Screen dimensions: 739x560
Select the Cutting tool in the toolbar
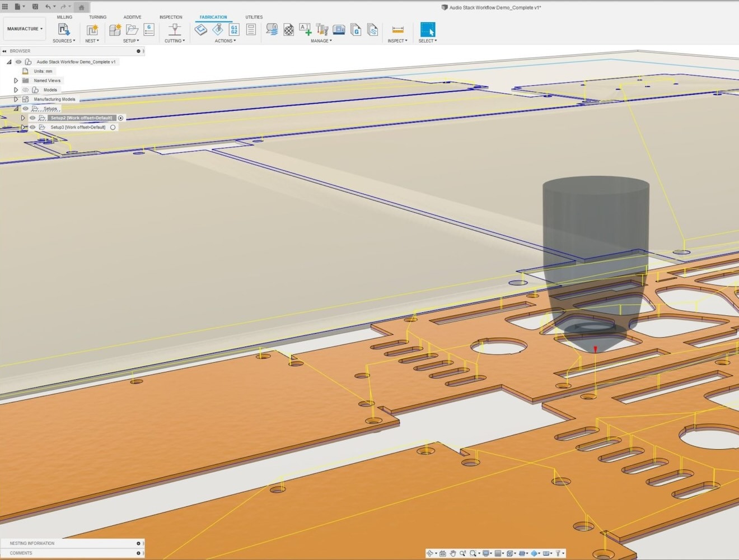point(174,31)
